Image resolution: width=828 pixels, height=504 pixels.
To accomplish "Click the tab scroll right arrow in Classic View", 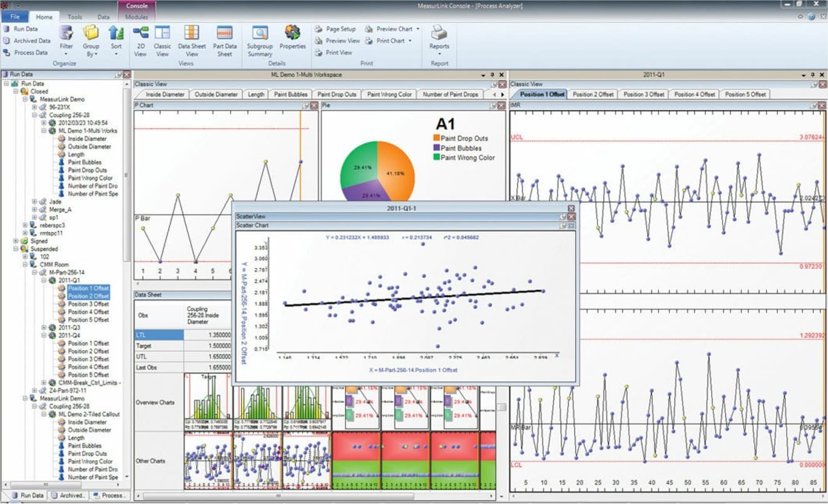I will [503, 94].
